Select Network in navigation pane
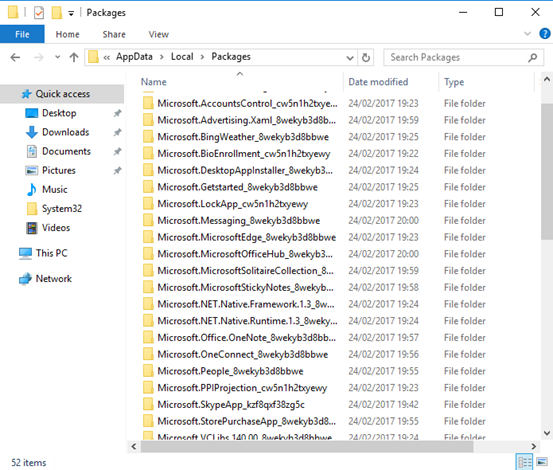 pos(54,279)
